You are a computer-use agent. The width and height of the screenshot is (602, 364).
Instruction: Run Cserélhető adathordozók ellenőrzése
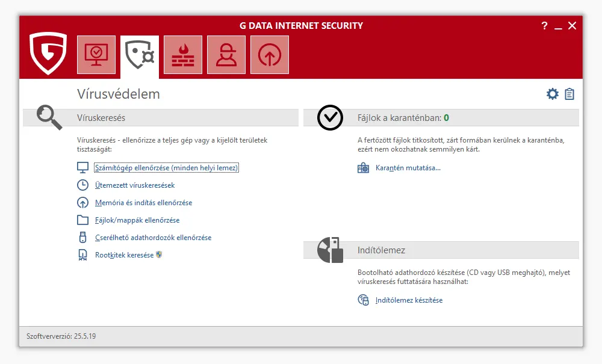pyautogui.click(x=153, y=238)
